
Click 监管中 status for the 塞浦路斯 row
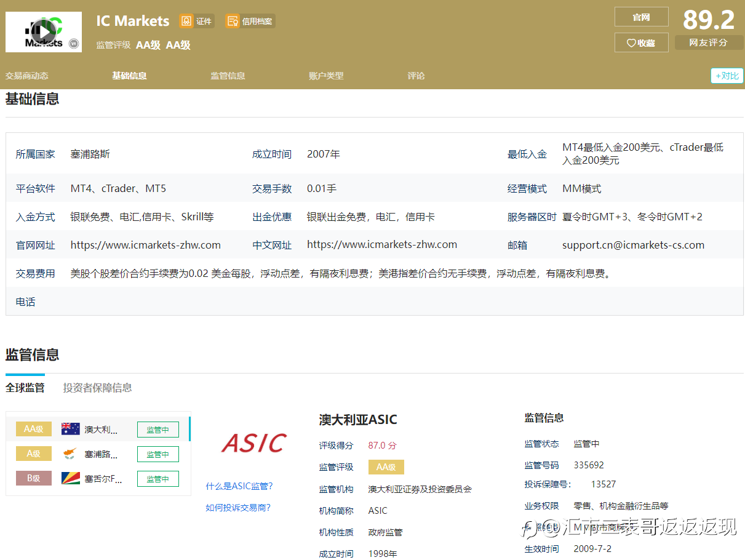click(x=157, y=454)
